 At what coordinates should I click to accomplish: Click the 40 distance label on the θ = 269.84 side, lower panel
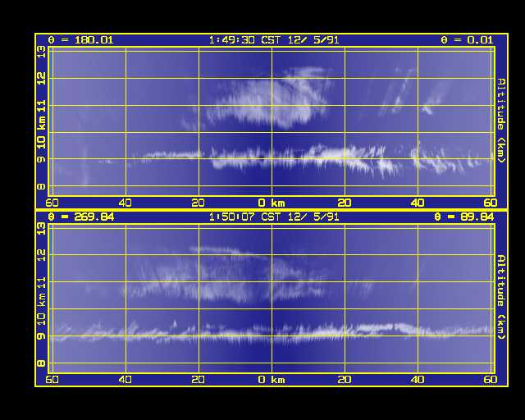pos(126,380)
